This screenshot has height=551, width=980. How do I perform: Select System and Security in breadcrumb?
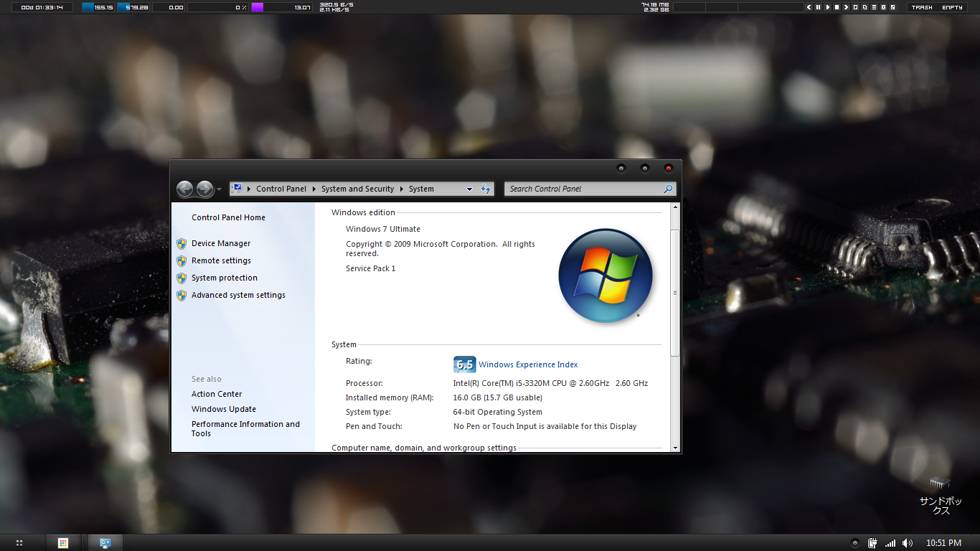click(357, 189)
